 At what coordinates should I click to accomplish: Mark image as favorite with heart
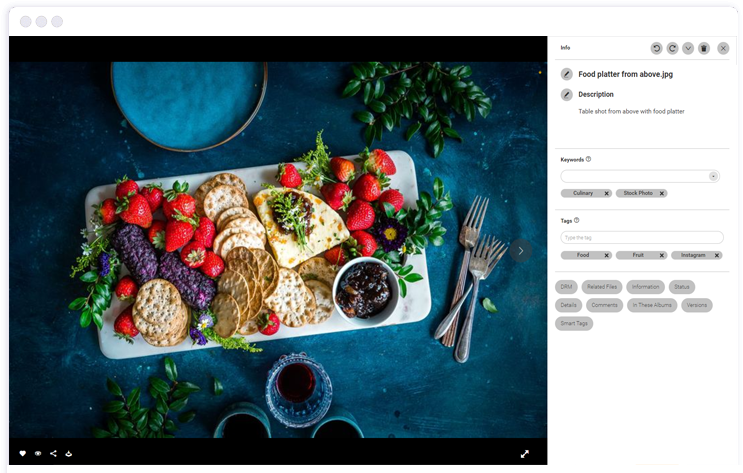(x=22, y=454)
